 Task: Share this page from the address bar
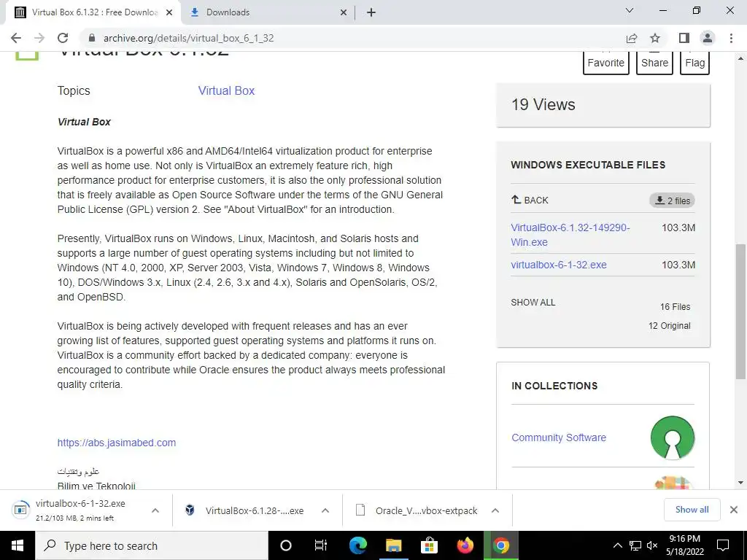(x=632, y=38)
